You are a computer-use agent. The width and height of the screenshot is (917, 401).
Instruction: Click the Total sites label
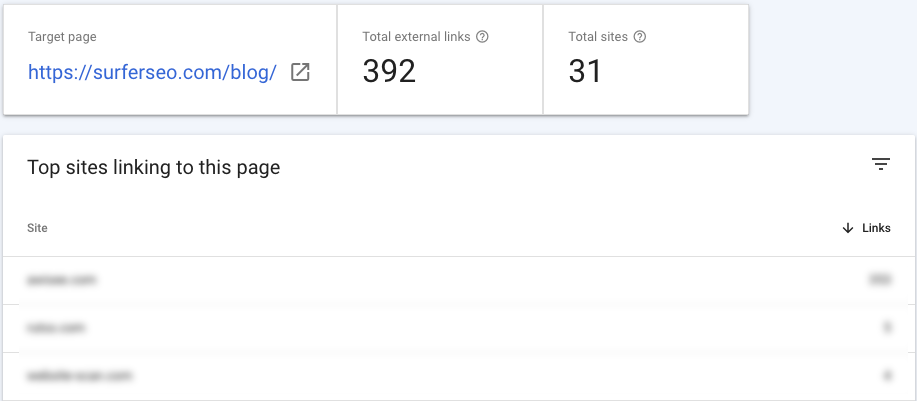point(598,37)
